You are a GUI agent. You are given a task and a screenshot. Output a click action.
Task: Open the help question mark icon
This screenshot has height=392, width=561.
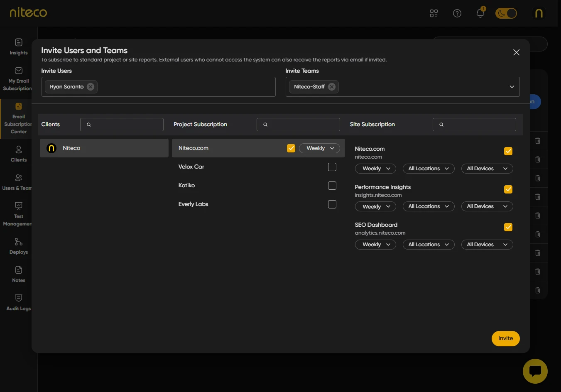point(457,13)
